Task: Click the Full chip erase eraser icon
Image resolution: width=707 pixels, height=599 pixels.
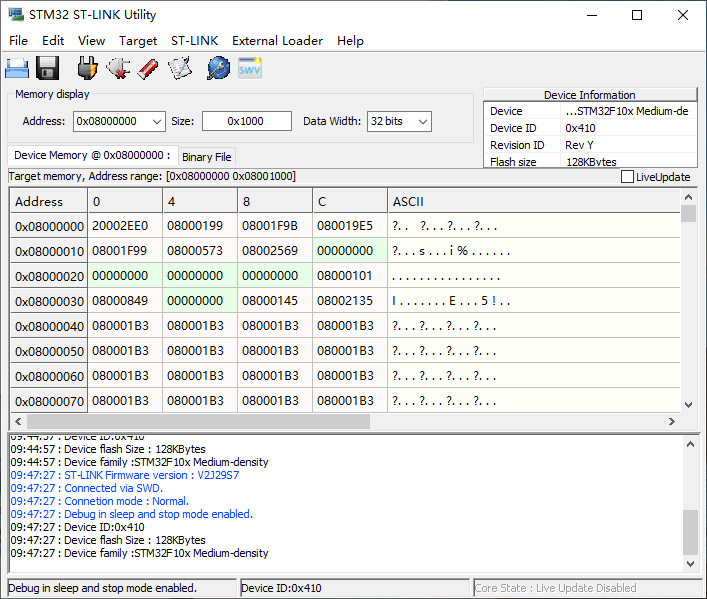Action: coord(148,69)
